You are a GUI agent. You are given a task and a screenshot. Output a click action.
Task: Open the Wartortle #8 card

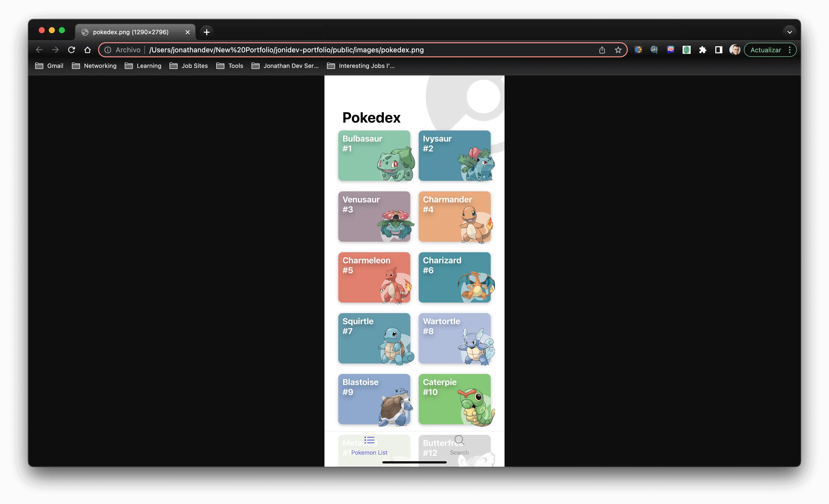pyautogui.click(x=454, y=339)
